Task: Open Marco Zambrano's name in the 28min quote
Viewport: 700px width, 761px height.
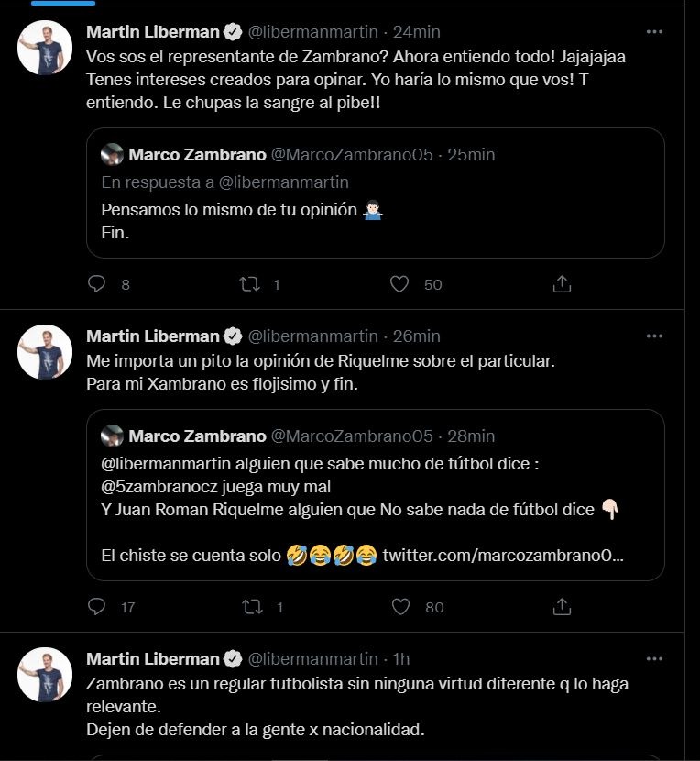Action: (x=197, y=436)
